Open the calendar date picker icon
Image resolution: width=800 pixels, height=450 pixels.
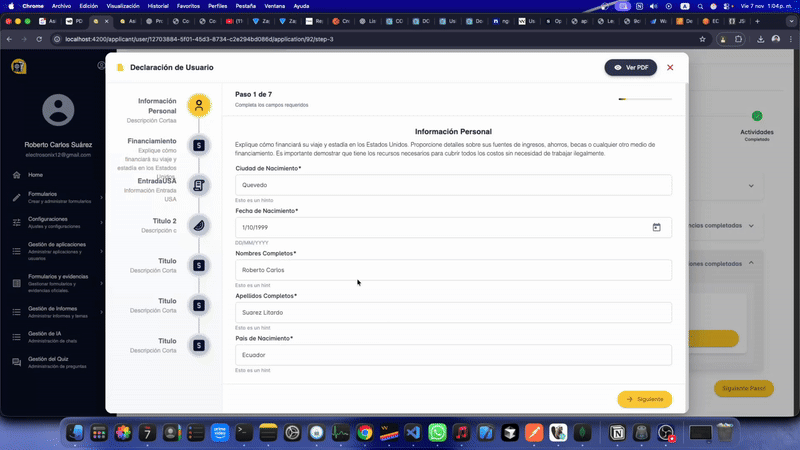tap(656, 227)
